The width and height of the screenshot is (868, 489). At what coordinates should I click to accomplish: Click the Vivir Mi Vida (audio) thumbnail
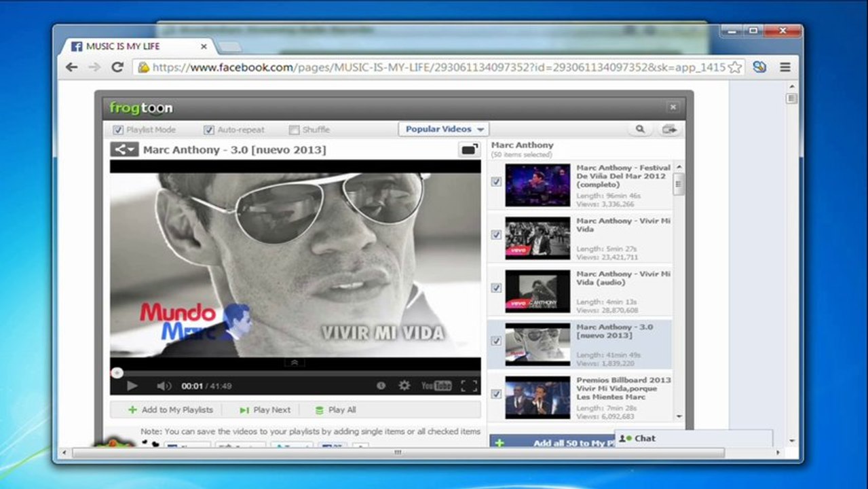click(537, 291)
